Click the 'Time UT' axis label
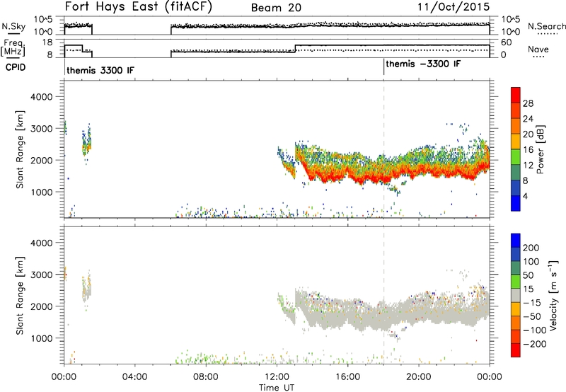The width and height of the screenshot is (566, 392). pos(277,388)
